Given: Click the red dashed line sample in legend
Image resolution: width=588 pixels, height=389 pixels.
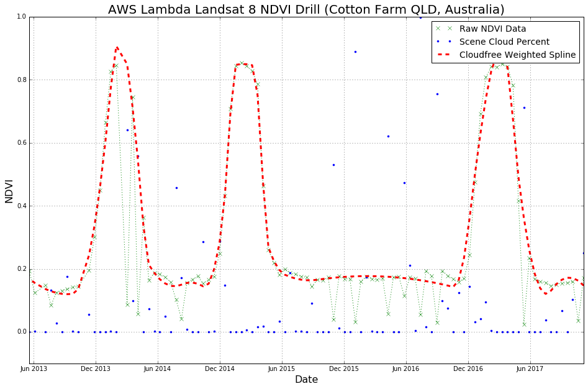Looking at the screenshot, I should point(443,55).
